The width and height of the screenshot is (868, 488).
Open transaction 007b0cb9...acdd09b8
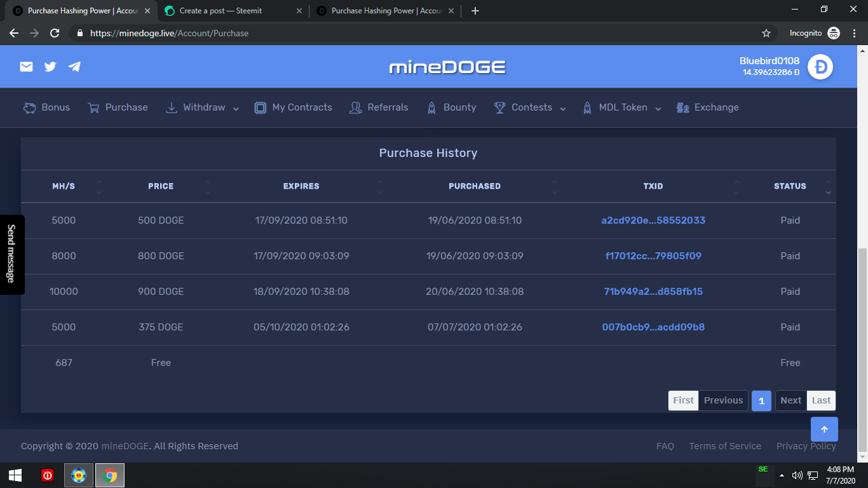653,327
